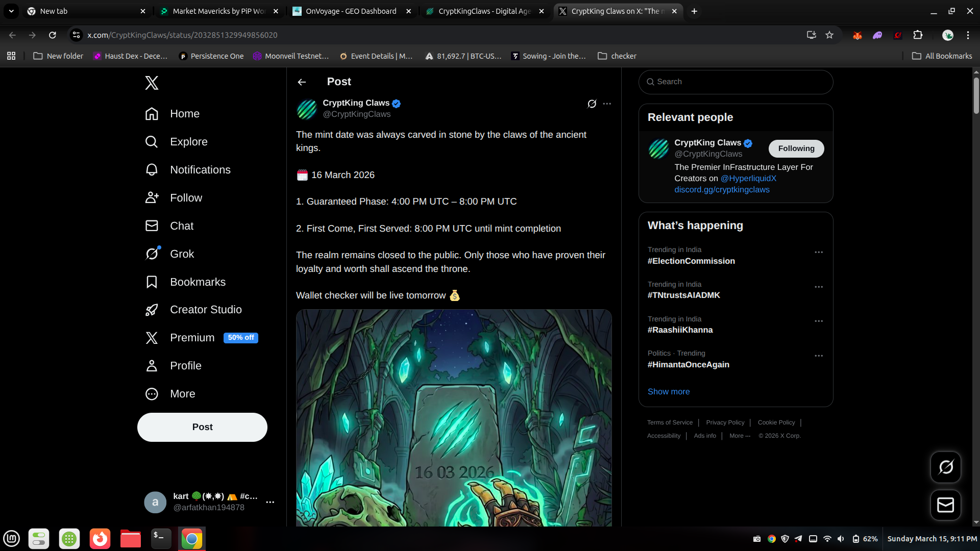
Task: Open Creator Studio
Action: click(193, 310)
